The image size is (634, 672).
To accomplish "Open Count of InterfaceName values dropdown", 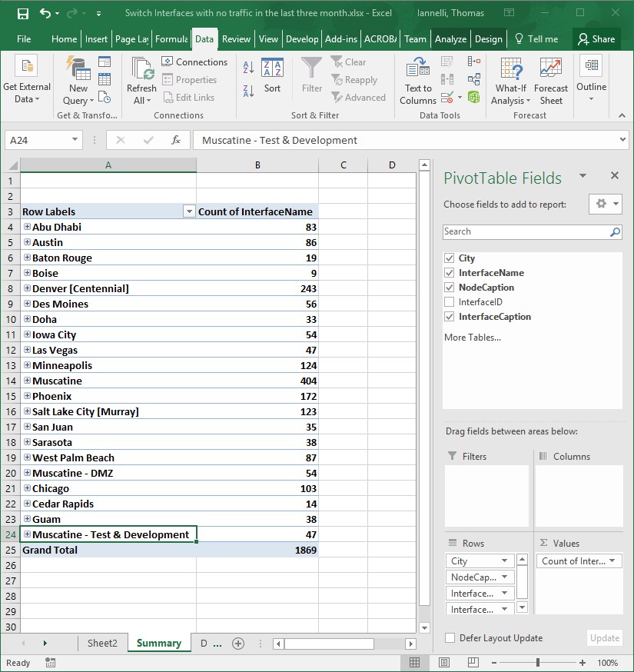I will click(612, 561).
